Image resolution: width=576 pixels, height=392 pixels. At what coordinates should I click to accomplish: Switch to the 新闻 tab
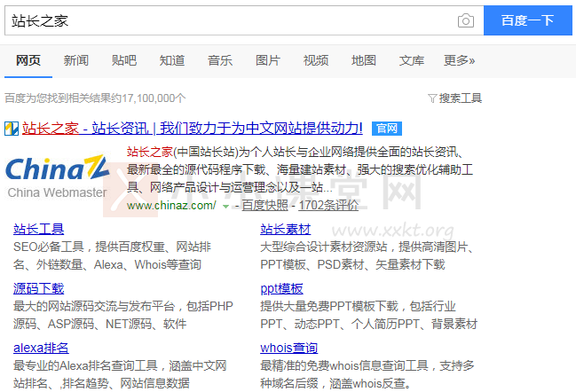(x=76, y=60)
